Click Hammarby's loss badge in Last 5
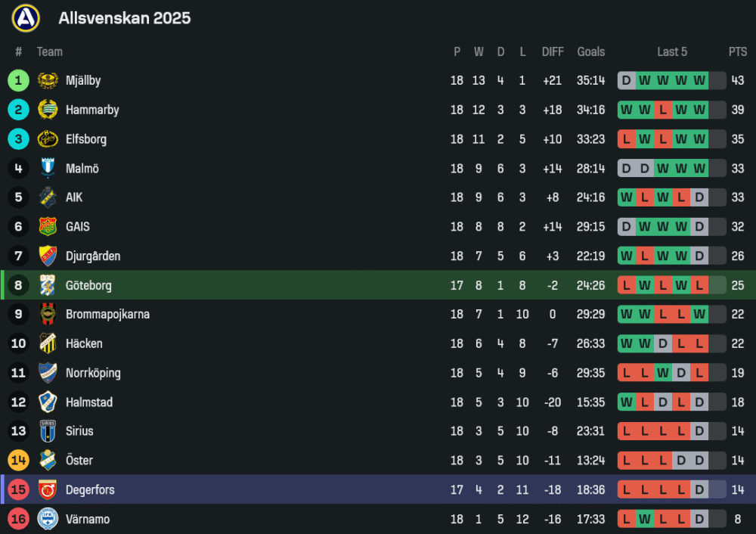 [663, 110]
